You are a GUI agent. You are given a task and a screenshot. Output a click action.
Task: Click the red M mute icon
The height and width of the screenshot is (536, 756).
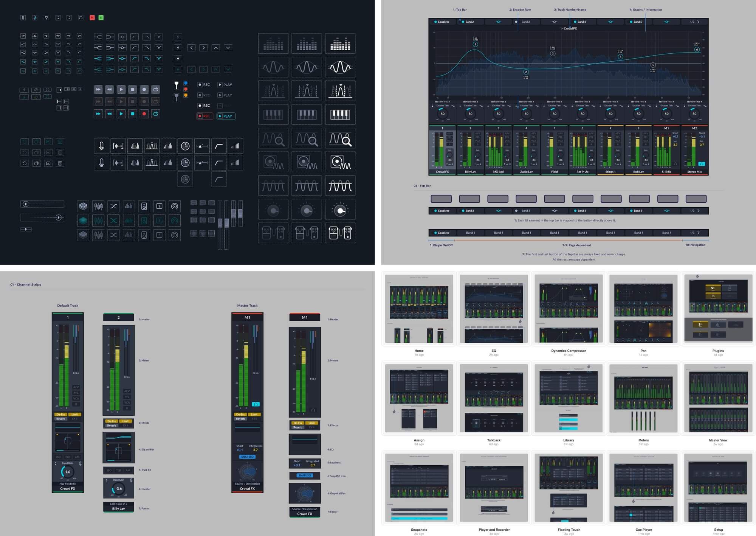point(92,17)
